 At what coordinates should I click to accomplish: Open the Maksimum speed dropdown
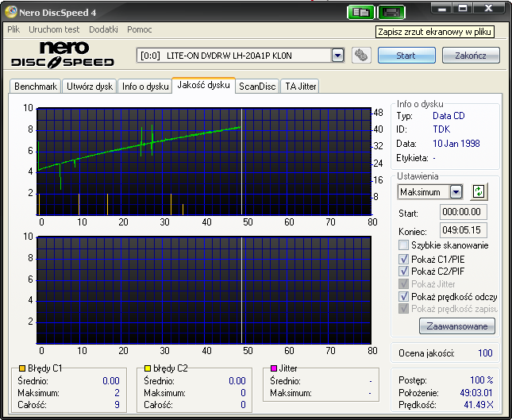(456, 192)
